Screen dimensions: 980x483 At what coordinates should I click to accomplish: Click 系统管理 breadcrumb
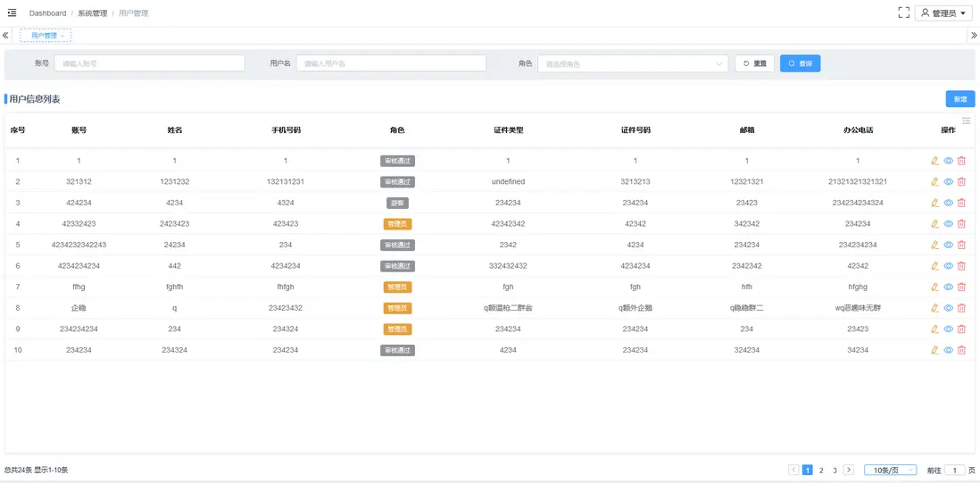[93, 13]
